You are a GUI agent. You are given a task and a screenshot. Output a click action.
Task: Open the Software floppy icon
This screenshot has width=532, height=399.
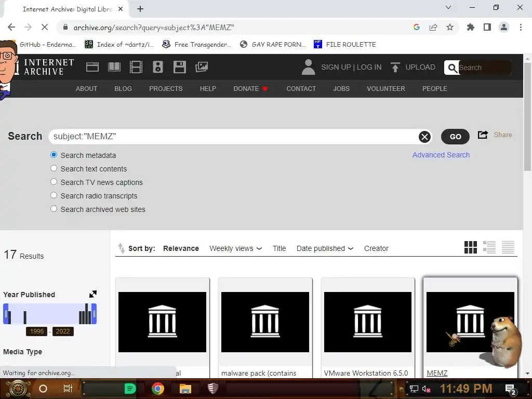pos(179,67)
